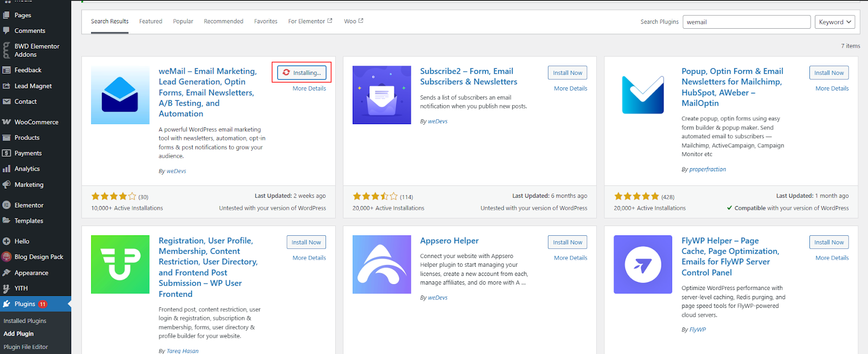
Task: Open Plugin File Editor submenu item
Action: coord(25,347)
